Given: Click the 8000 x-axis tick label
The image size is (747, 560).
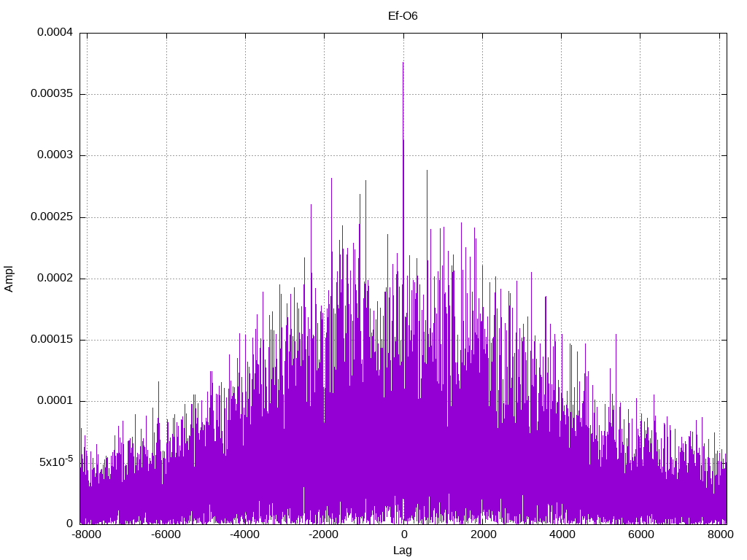Looking at the screenshot, I should click(720, 534).
